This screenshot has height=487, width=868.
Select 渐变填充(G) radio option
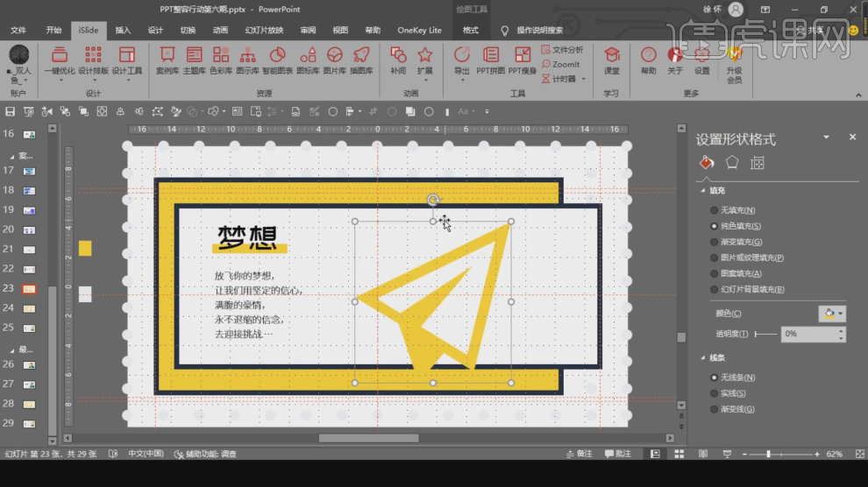tap(736, 242)
